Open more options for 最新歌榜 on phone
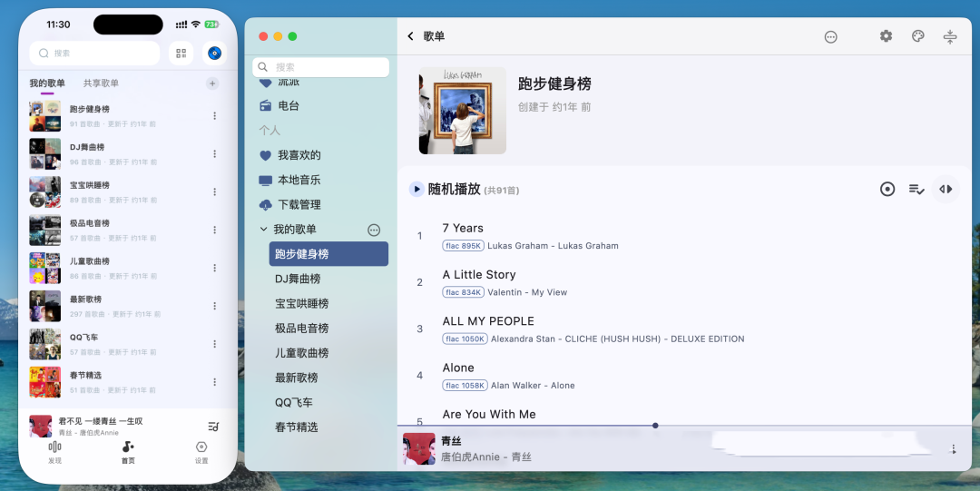 [214, 306]
